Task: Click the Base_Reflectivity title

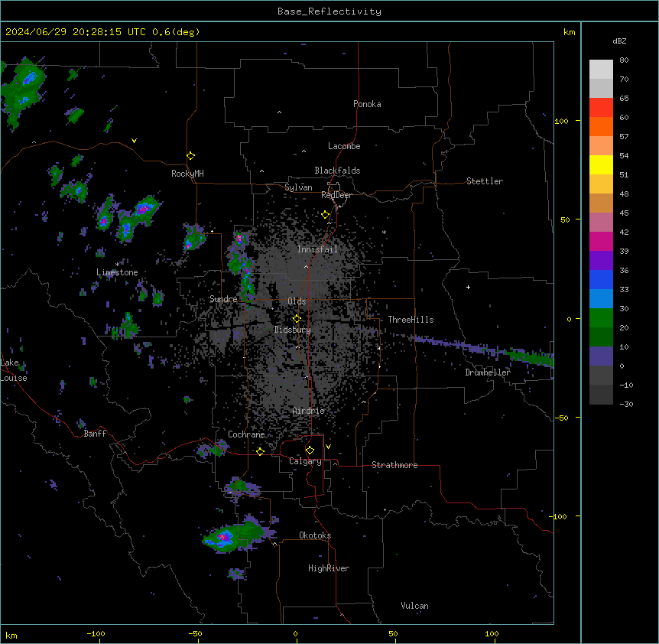Action: click(x=329, y=11)
